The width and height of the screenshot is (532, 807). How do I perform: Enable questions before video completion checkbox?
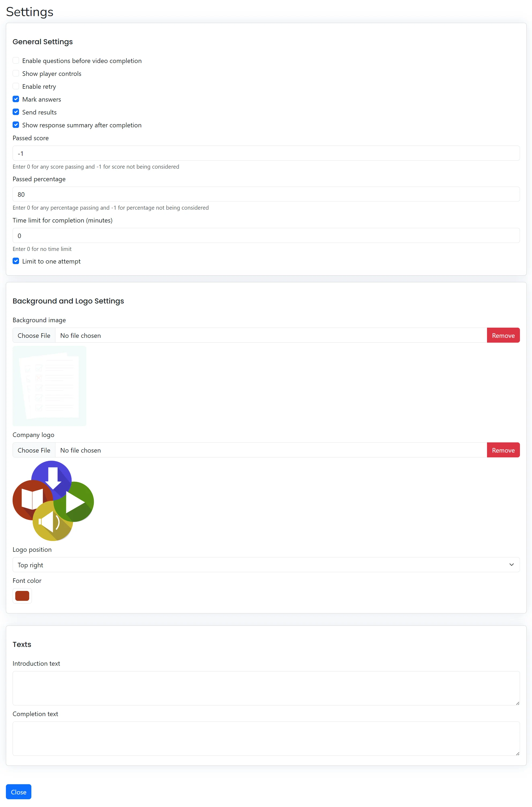pyautogui.click(x=16, y=60)
